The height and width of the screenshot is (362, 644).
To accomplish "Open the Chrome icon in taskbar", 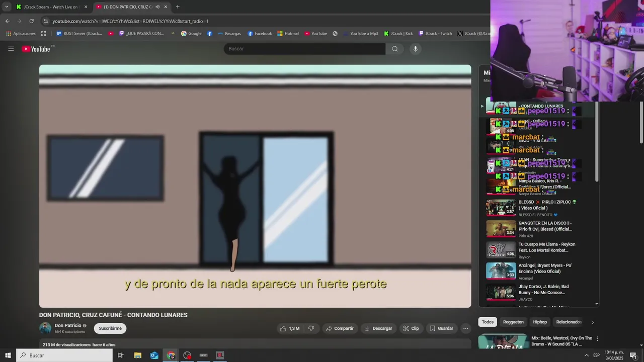I will pyautogui.click(x=171, y=355).
